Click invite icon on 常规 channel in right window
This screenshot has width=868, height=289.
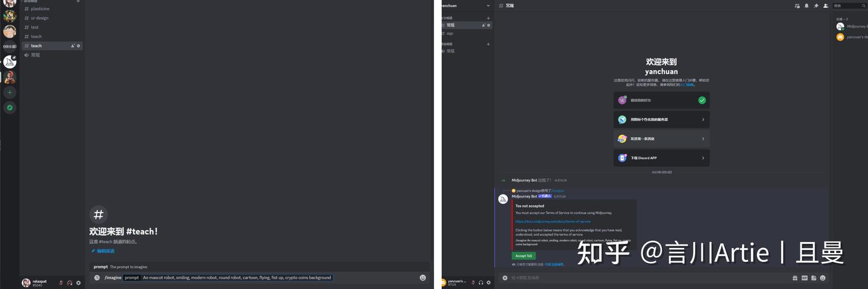483,25
